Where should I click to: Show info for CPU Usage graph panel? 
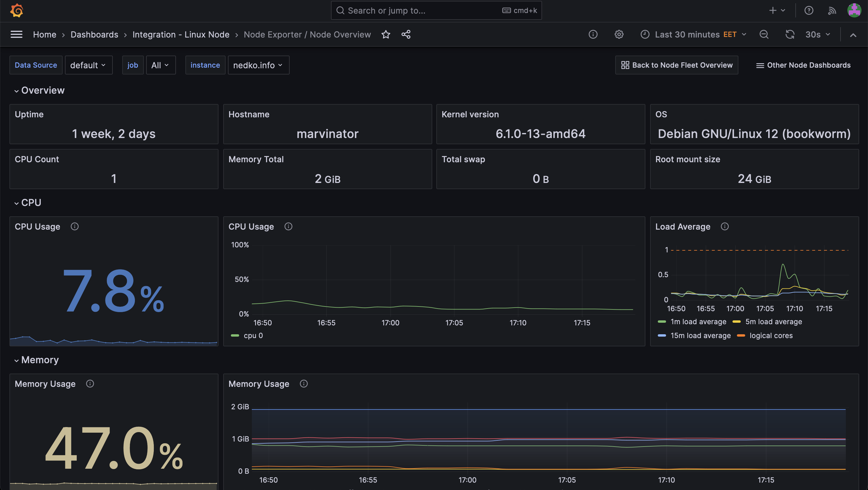tap(288, 227)
